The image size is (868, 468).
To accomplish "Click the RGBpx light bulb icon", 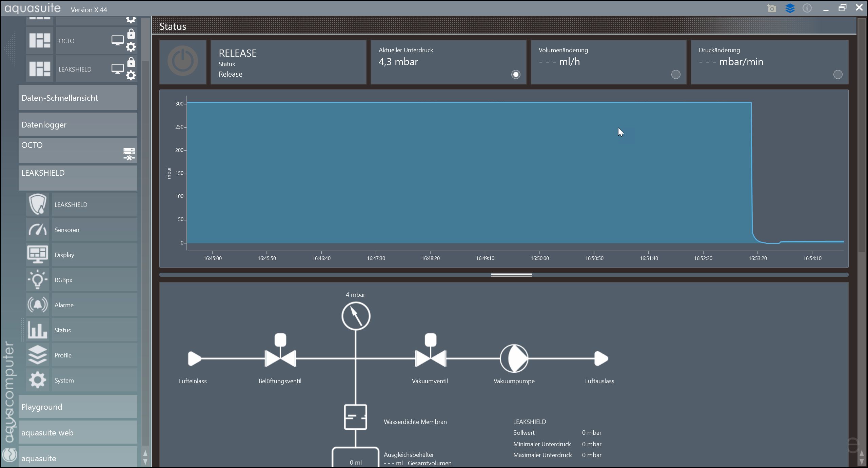I will (x=38, y=280).
